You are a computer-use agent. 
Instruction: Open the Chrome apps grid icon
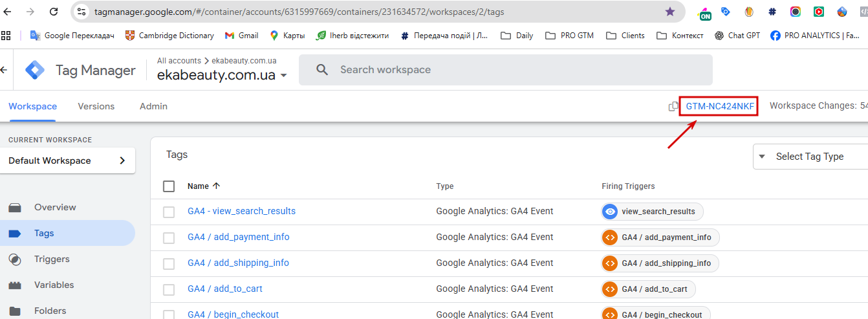tap(6, 36)
